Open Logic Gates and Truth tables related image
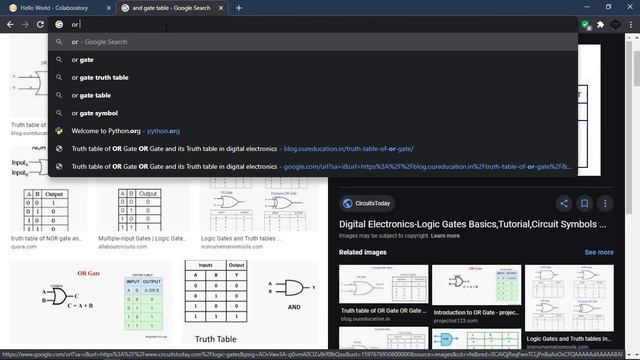Image resolution: width=640 pixels, height=360 pixels. (569, 298)
